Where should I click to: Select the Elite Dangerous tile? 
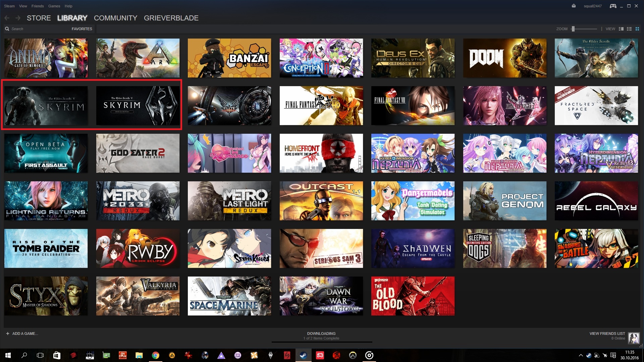click(x=229, y=106)
